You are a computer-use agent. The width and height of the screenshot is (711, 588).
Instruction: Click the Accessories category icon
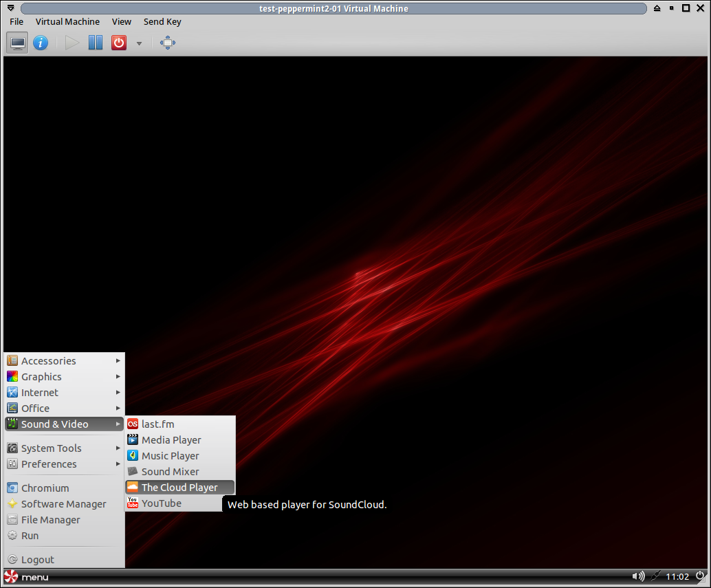(12, 361)
